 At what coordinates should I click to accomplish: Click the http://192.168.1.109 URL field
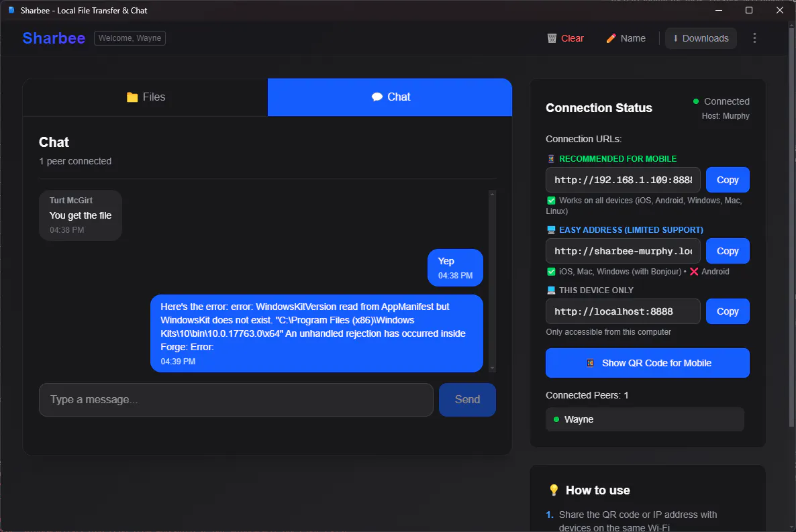click(x=623, y=180)
